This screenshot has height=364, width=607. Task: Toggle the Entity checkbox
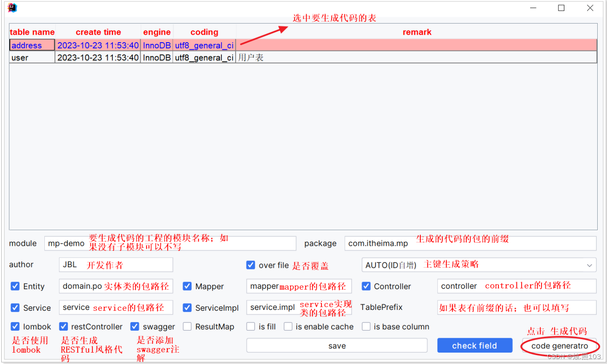(15, 286)
